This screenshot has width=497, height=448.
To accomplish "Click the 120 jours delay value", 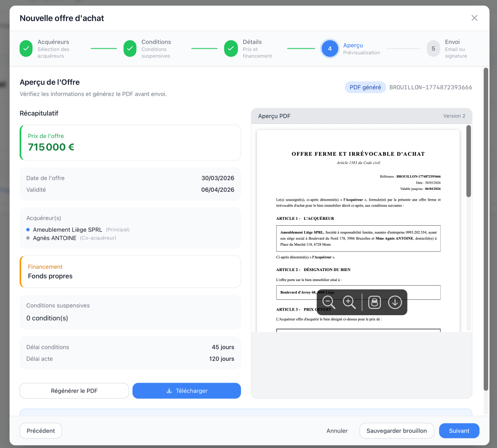I will [x=222, y=358].
